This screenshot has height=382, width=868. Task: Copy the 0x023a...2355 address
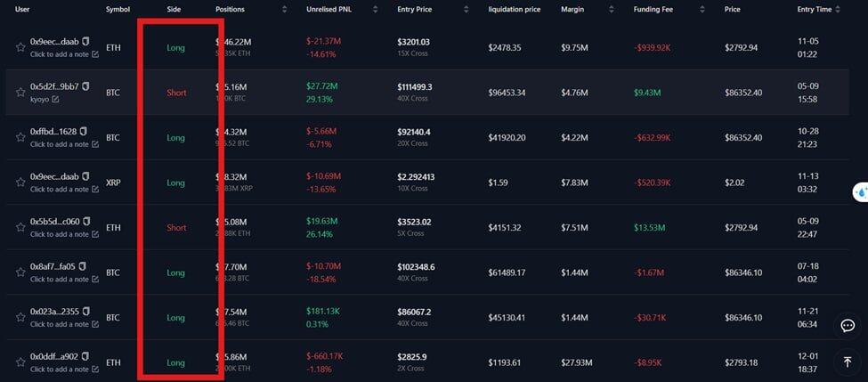[x=85, y=311]
